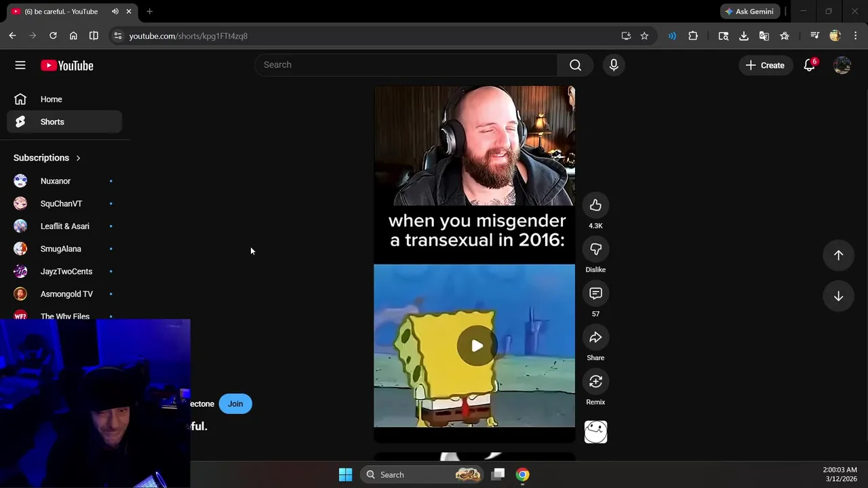Image resolution: width=868 pixels, height=488 pixels.
Task: Click the 4.3K like count text
Action: click(x=595, y=226)
